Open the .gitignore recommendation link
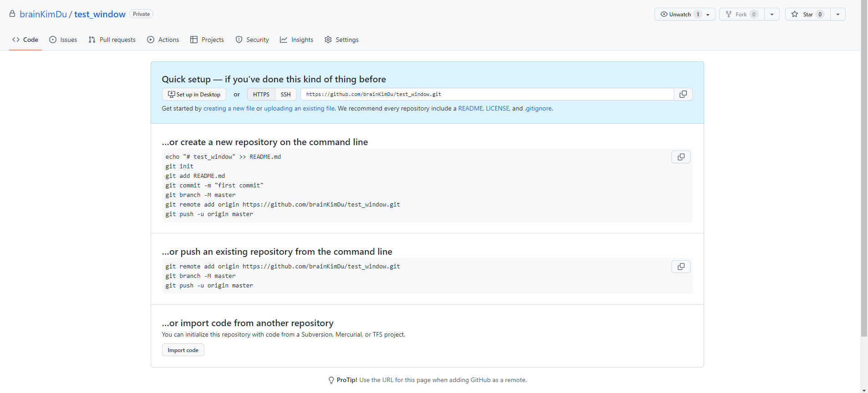Viewport: 868px width, 393px height. coord(538,108)
